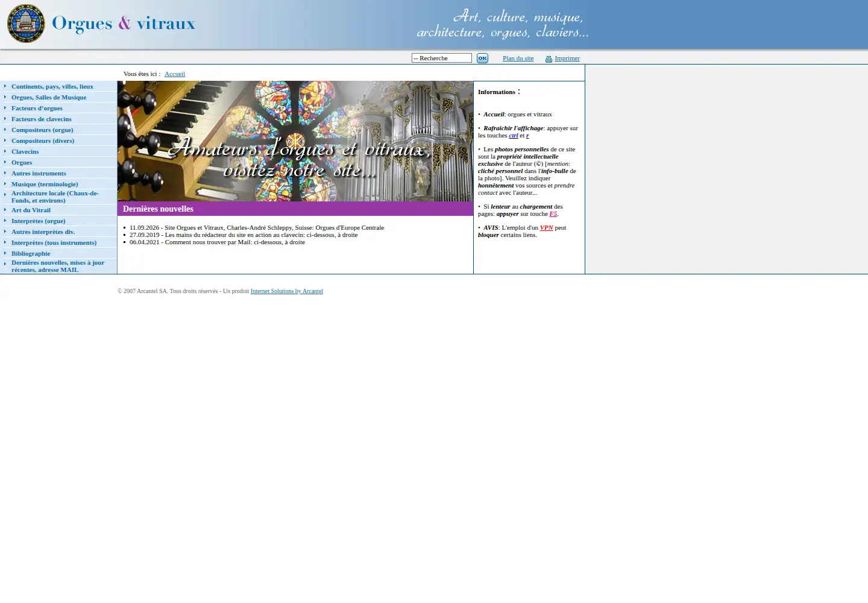The height and width of the screenshot is (603, 868).
Task: Click the F5 link in Informations
Action: [x=553, y=214]
